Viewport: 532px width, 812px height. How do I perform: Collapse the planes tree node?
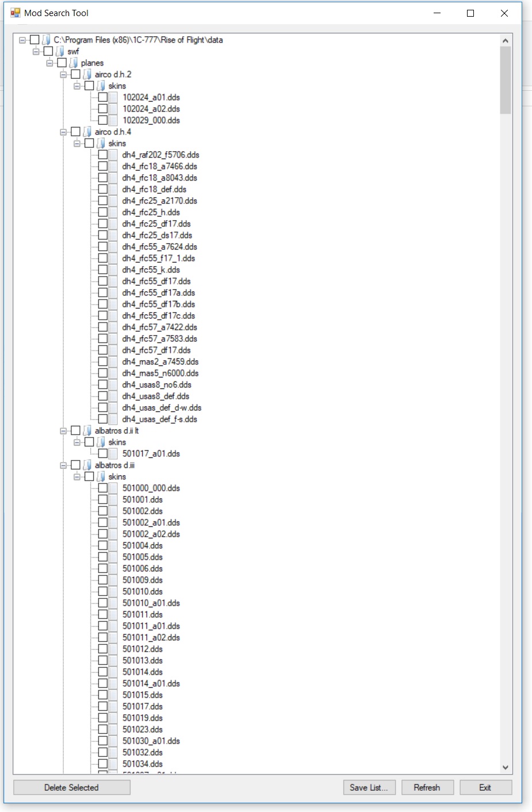click(50, 63)
